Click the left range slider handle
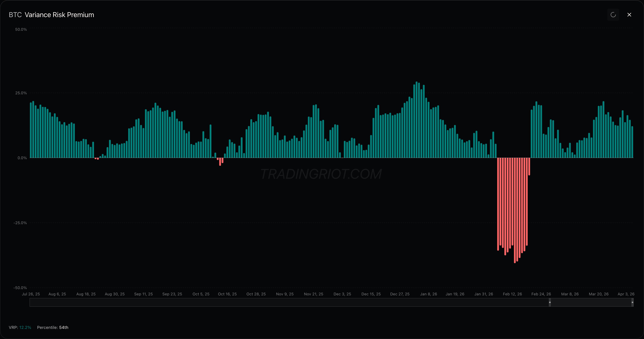The image size is (644, 339). tap(550, 302)
